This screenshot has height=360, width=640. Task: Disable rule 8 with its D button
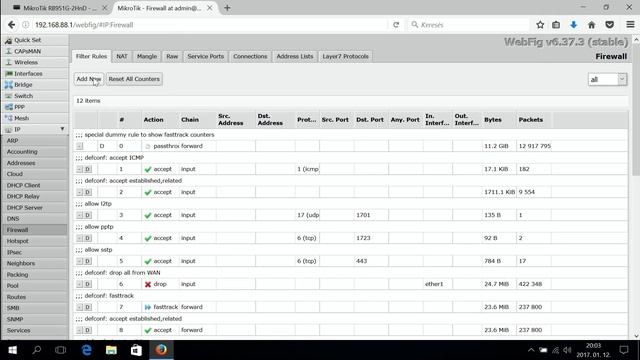[x=88, y=330]
